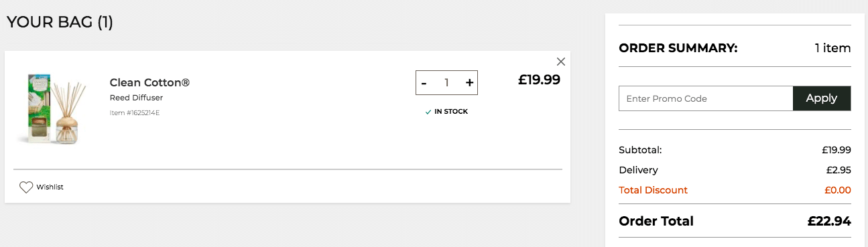Click the item price £19.99
The image size is (868, 247).
[x=539, y=80]
